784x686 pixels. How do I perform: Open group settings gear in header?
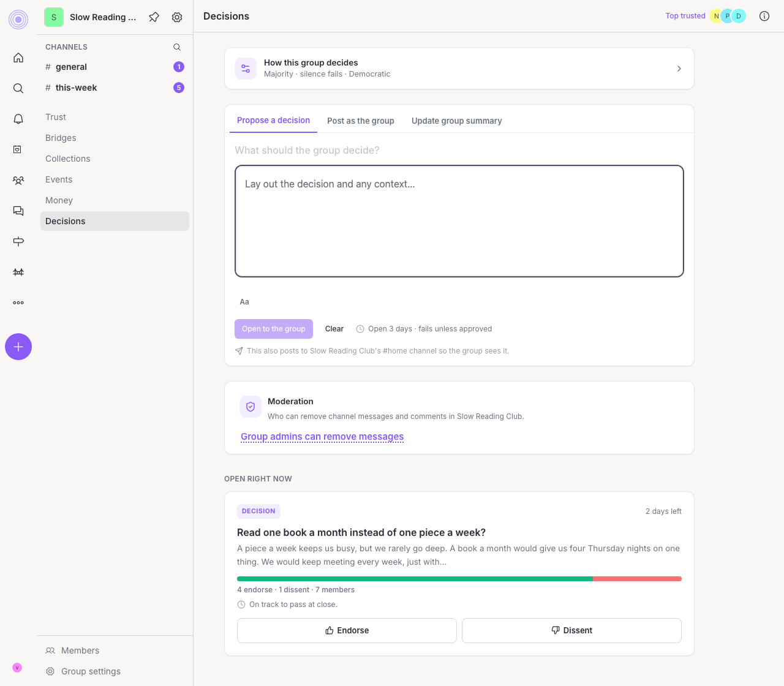click(x=177, y=17)
